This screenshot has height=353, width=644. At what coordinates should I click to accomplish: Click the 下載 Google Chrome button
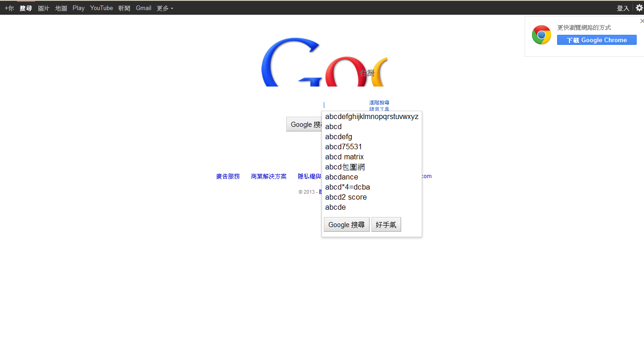[596, 40]
